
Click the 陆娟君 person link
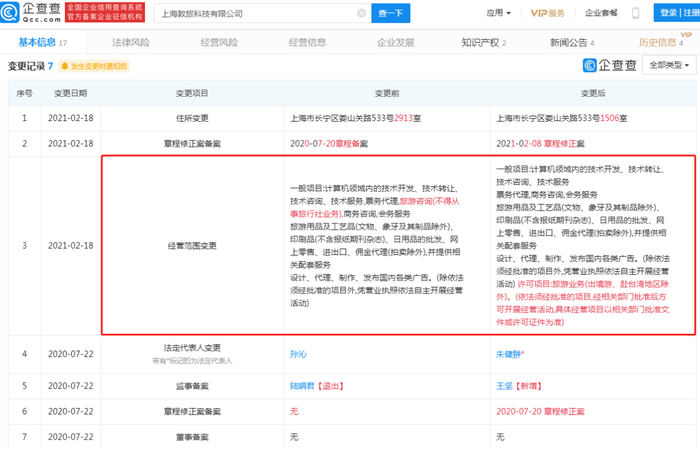(x=302, y=386)
